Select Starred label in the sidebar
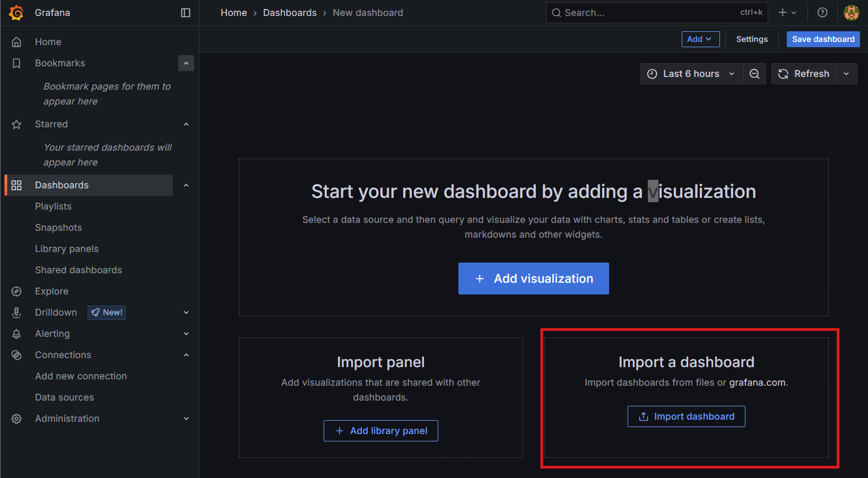The height and width of the screenshot is (478, 868). (x=51, y=124)
